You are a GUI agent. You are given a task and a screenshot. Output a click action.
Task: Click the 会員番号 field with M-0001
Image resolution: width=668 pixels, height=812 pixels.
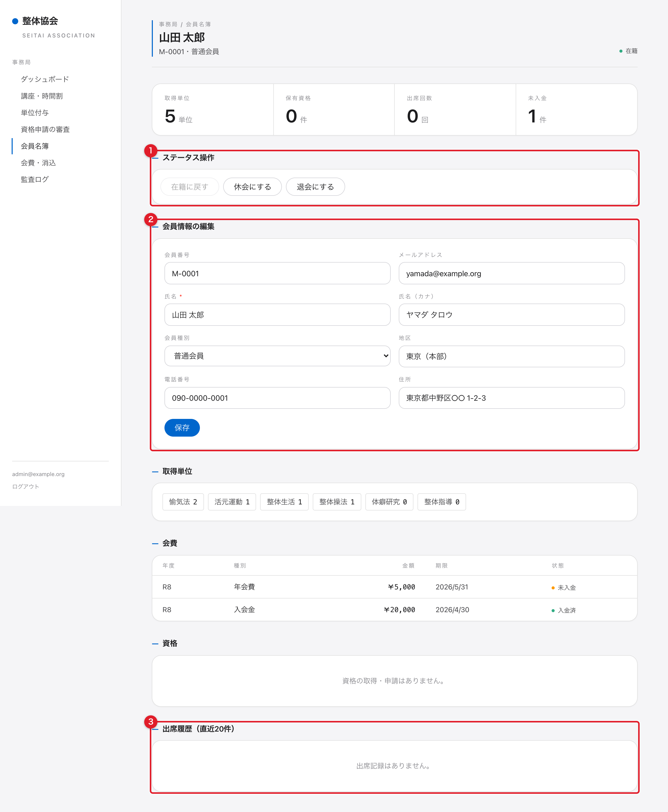[x=277, y=273]
